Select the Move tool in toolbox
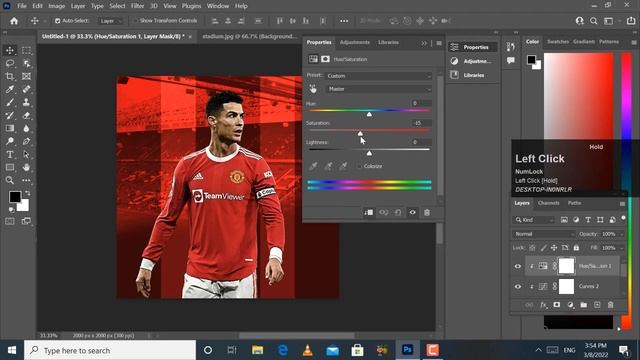Image resolution: width=640 pixels, height=360 pixels. [x=10, y=50]
